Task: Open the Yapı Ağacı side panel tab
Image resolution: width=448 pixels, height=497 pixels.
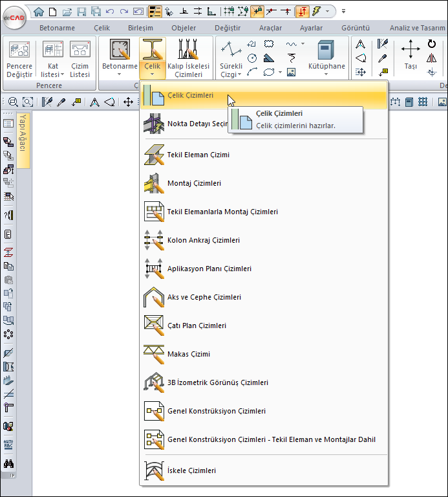Action: tap(23, 134)
